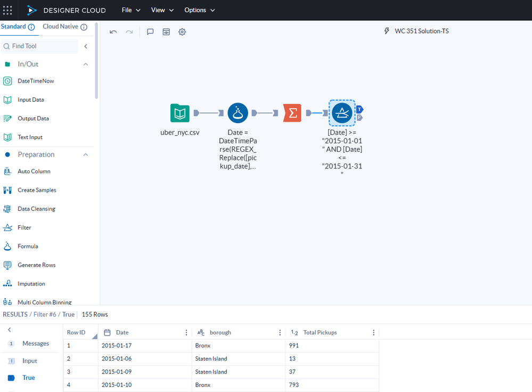Select the Multi Column Binning tool
Viewport: 532px width, 392px height.
tap(44, 301)
